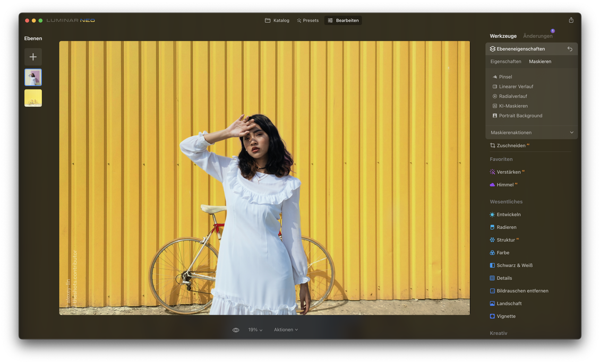The image size is (600, 364).
Task: Click the share/export icon
Action: coord(571,20)
